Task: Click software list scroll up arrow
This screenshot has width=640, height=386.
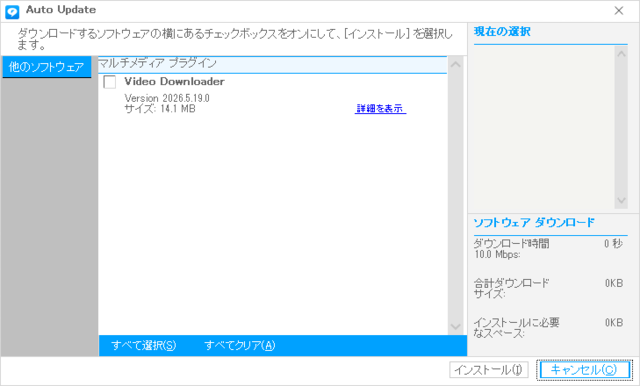Action: point(456,64)
